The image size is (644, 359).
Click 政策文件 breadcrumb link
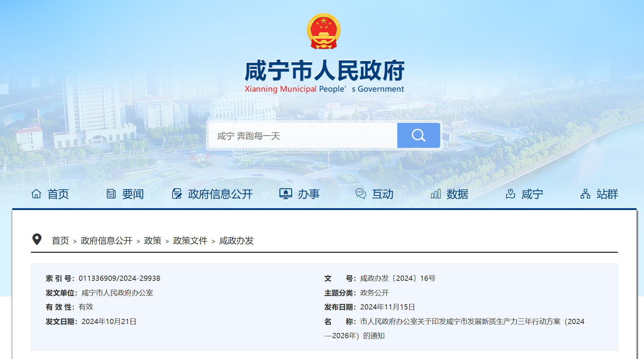click(x=190, y=241)
